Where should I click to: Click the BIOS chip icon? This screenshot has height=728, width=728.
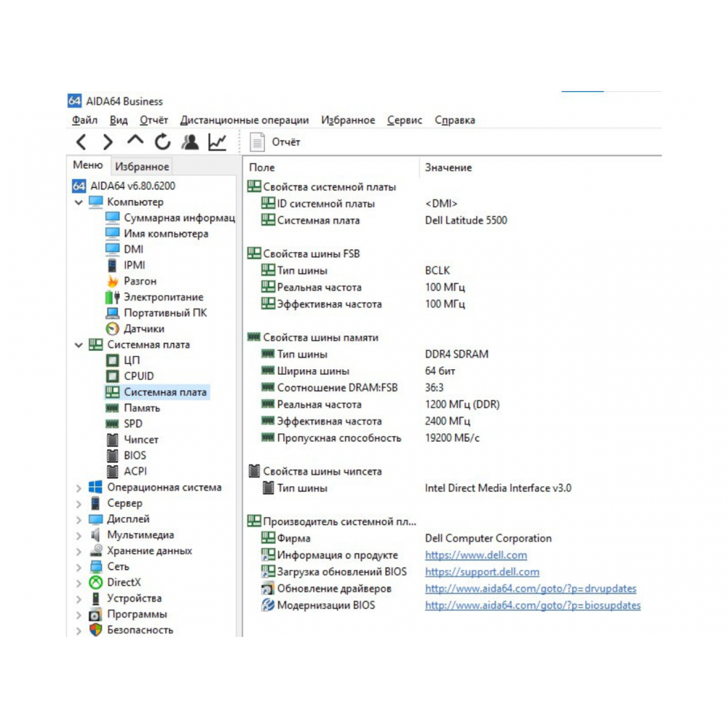112,456
